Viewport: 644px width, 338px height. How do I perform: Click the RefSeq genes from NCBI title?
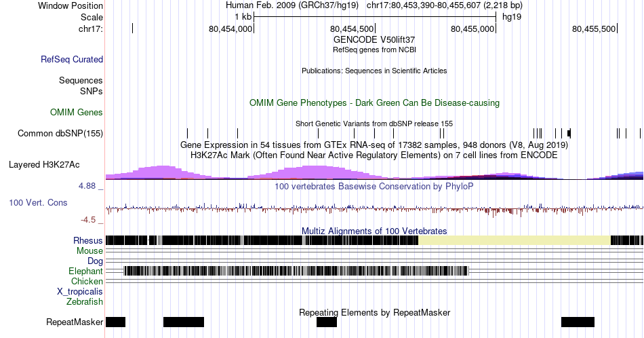click(374, 50)
